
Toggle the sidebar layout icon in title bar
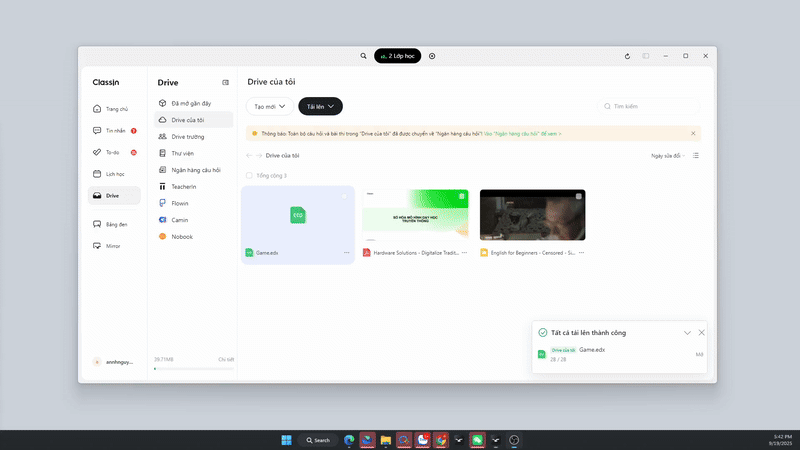646,56
